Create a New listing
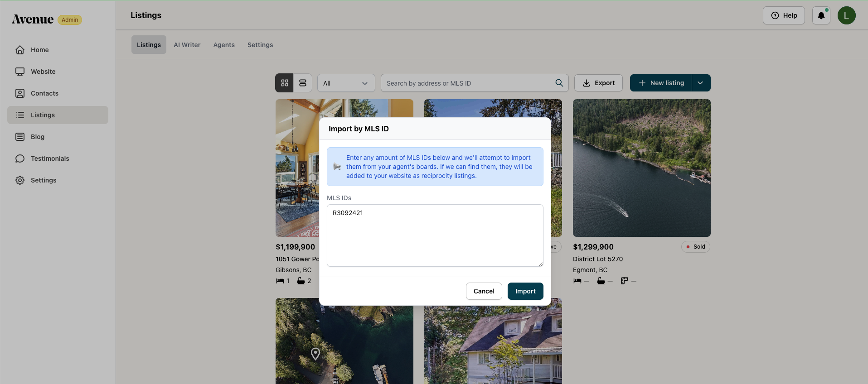The width and height of the screenshot is (868, 384). pyautogui.click(x=661, y=83)
